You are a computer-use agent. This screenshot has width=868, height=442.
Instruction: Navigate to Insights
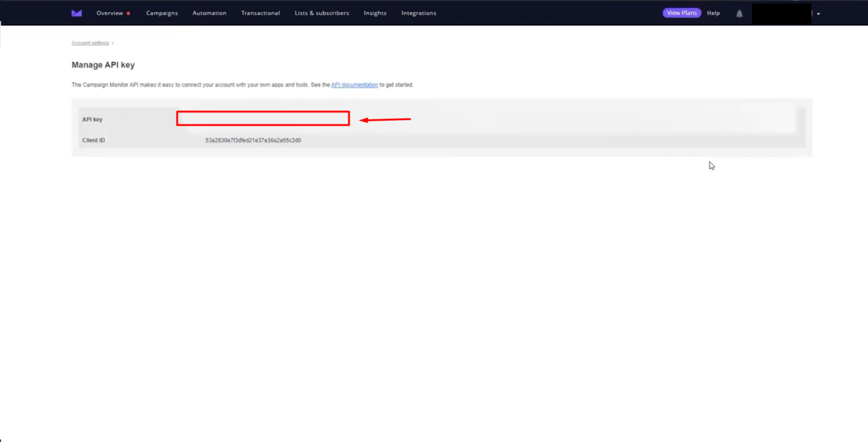[x=375, y=13]
